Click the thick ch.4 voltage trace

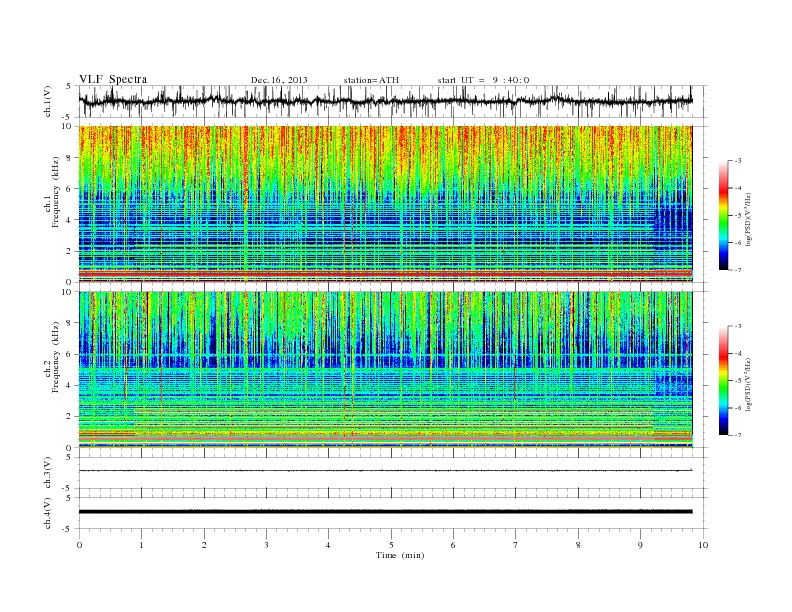click(385, 512)
